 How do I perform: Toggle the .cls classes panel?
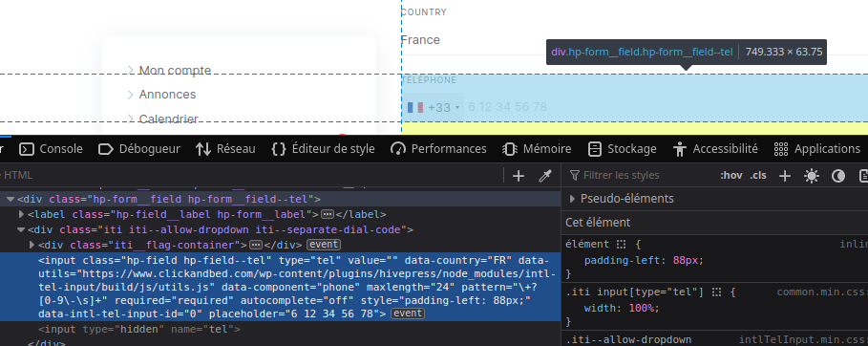click(758, 175)
